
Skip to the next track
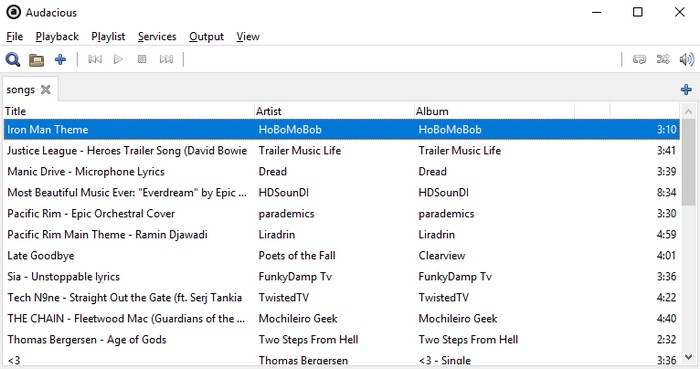pos(166,59)
